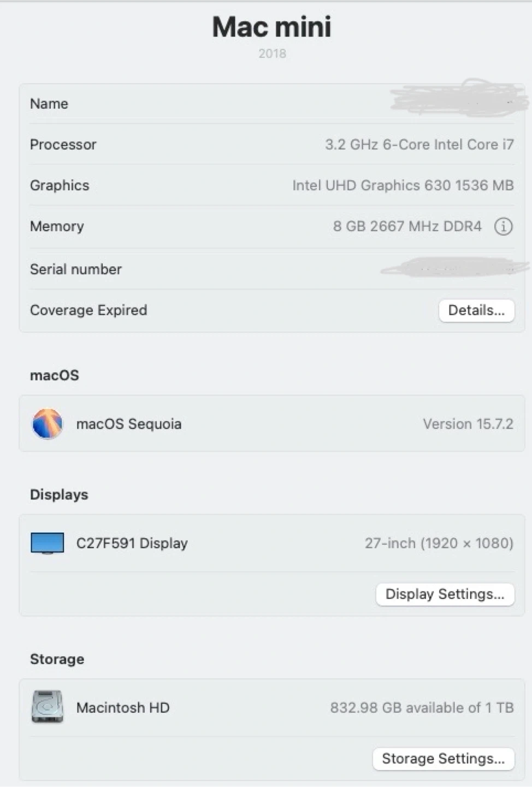
Task: Open Storage Settings
Action: point(443,759)
